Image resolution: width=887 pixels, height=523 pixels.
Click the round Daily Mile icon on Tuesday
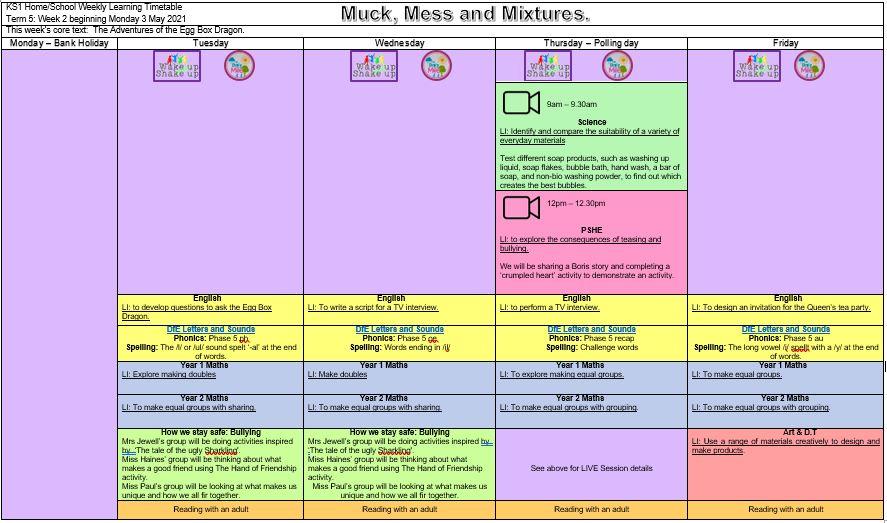(238, 66)
